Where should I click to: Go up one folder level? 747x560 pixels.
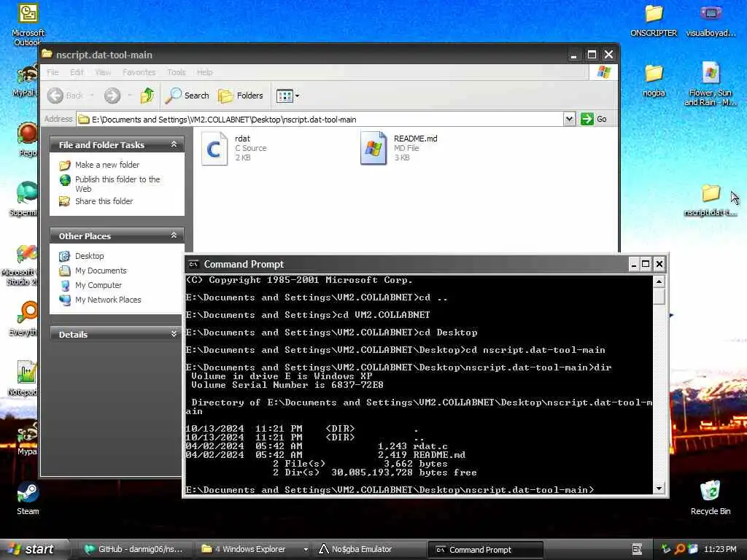coord(147,96)
